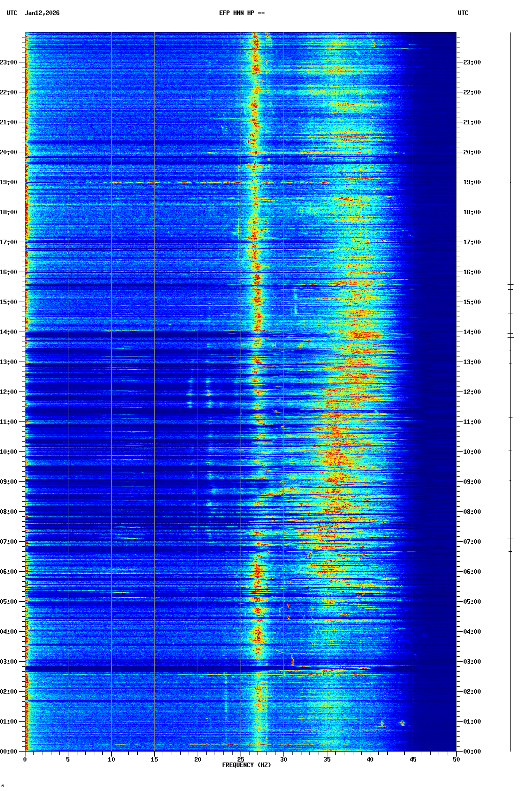
Task: Click the UTC label at top right
Action: click(x=463, y=13)
